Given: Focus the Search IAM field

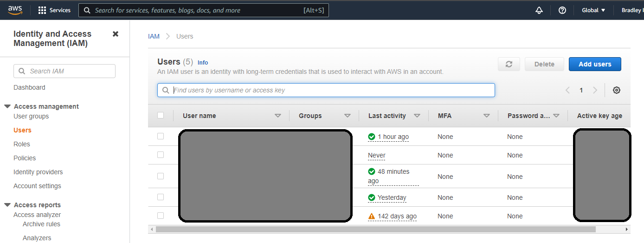Looking at the screenshot, I should (64, 71).
